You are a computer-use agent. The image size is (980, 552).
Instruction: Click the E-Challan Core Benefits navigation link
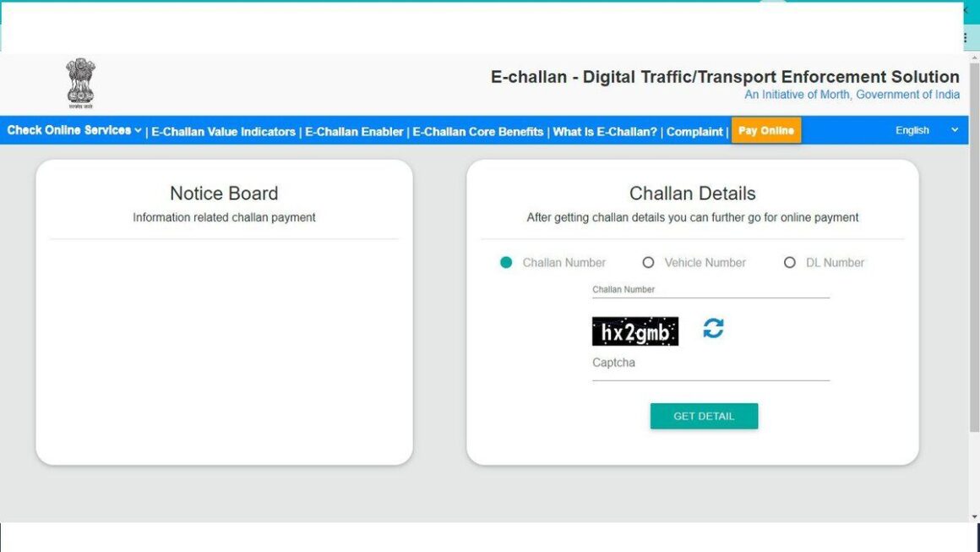[x=476, y=132]
